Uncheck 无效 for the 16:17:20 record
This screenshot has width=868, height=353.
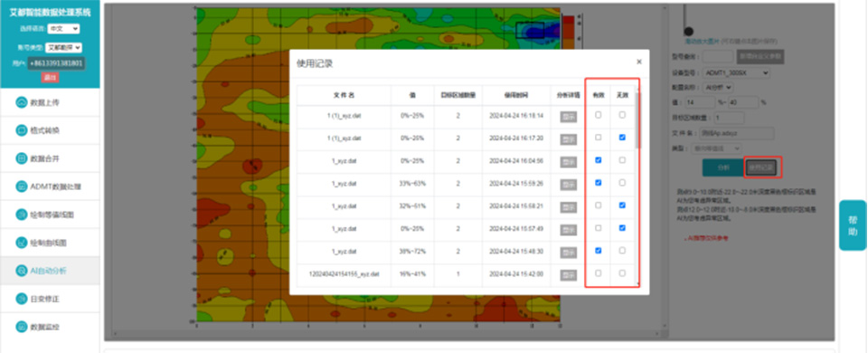tap(622, 138)
